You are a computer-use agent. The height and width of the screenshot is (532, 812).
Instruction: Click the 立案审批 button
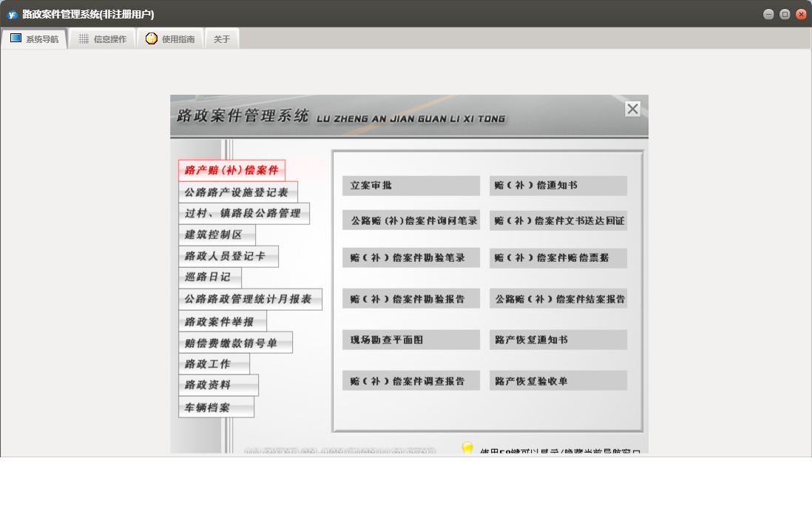tap(411, 186)
